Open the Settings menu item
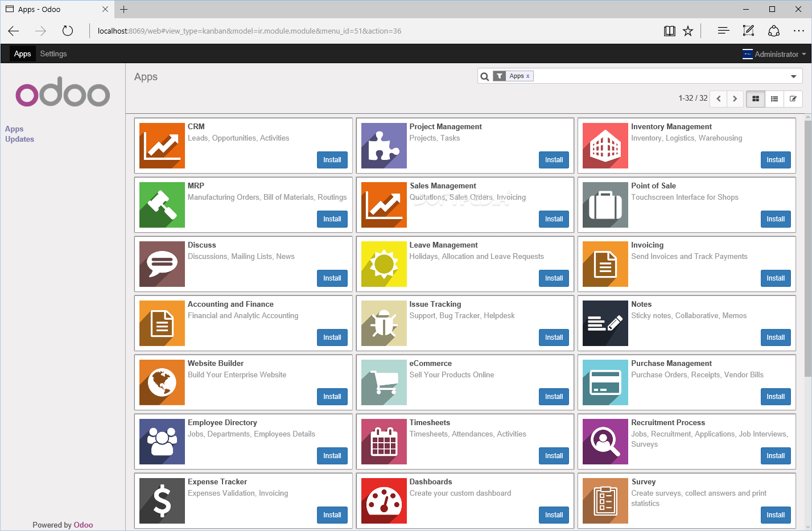This screenshot has height=531, width=812. click(53, 53)
